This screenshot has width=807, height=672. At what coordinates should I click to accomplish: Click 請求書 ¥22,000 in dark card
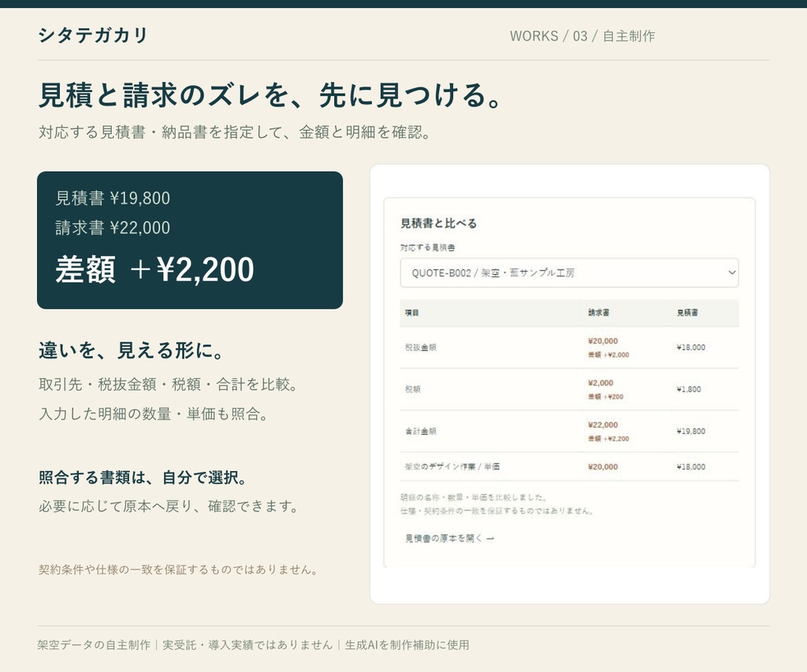click(x=113, y=228)
